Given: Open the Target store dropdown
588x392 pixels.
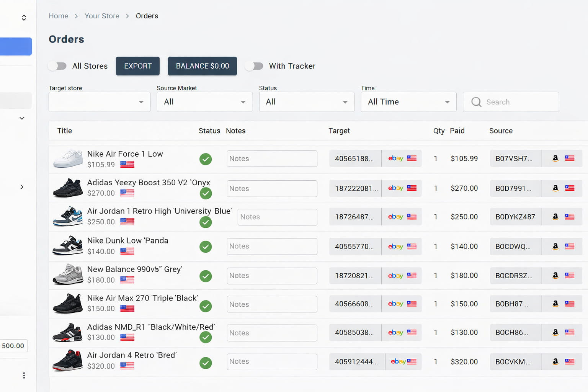Looking at the screenshot, I should [x=100, y=102].
